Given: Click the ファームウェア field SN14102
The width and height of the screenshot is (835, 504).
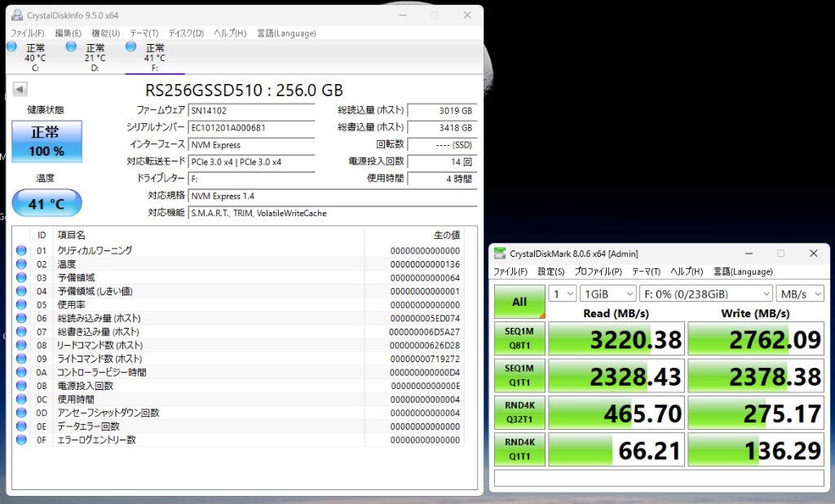Looking at the screenshot, I should [x=251, y=110].
